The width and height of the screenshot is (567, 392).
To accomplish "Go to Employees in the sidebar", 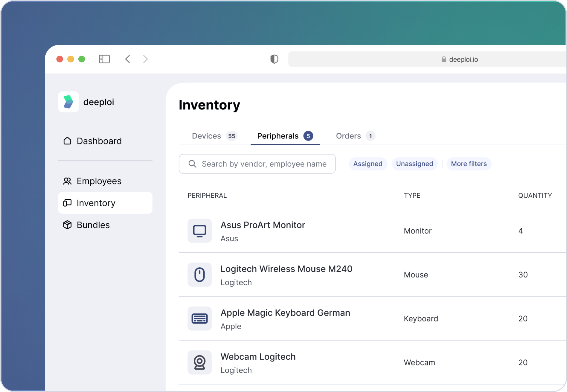I will 99,181.
